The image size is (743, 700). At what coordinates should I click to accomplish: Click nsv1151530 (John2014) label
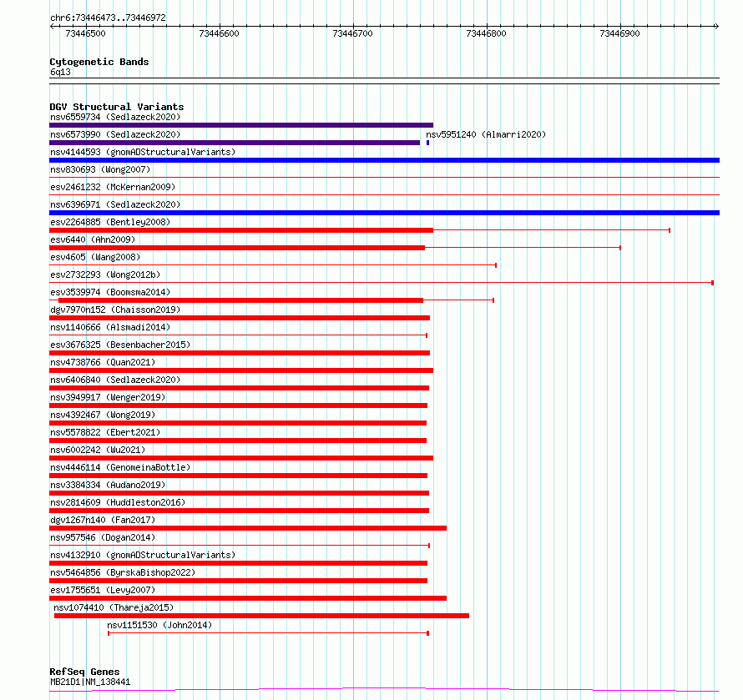coord(159,625)
